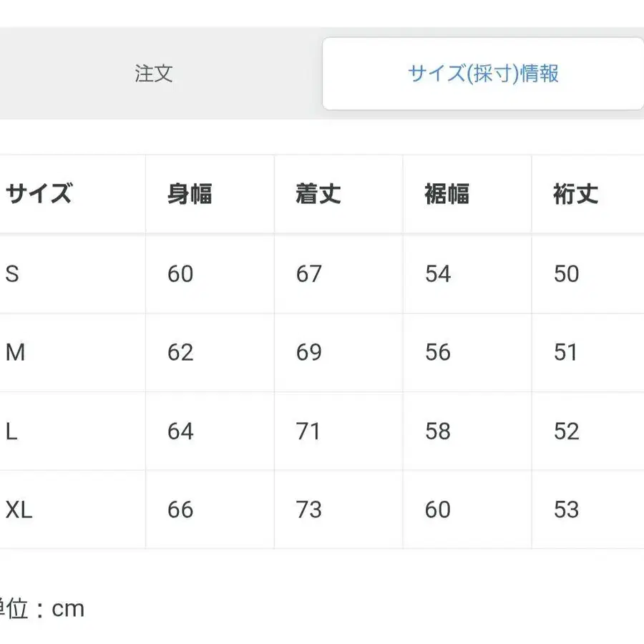The width and height of the screenshot is (644, 644).
Task: Select the L size row label
Action: coord(10,431)
